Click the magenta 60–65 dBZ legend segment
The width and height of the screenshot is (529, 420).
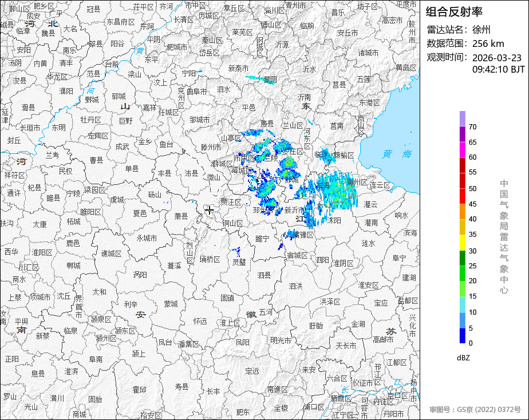[462, 149]
